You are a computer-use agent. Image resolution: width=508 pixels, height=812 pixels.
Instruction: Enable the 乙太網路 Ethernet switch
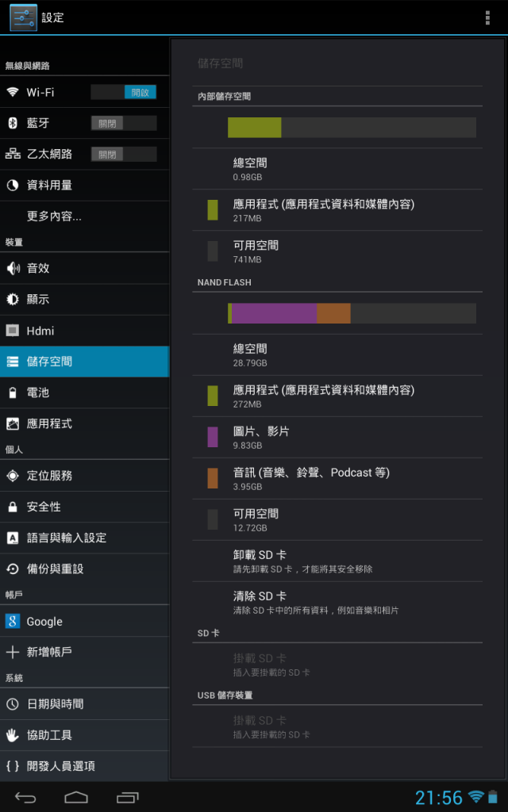pyautogui.click(x=123, y=155)
